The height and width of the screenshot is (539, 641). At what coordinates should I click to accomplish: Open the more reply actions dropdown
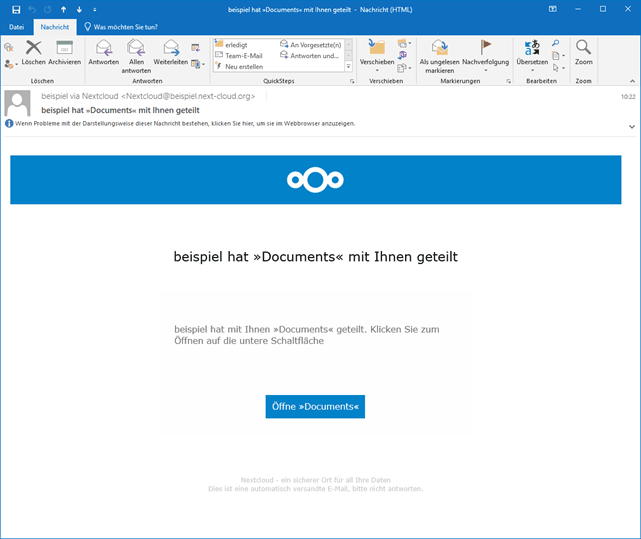pos(198,64)
